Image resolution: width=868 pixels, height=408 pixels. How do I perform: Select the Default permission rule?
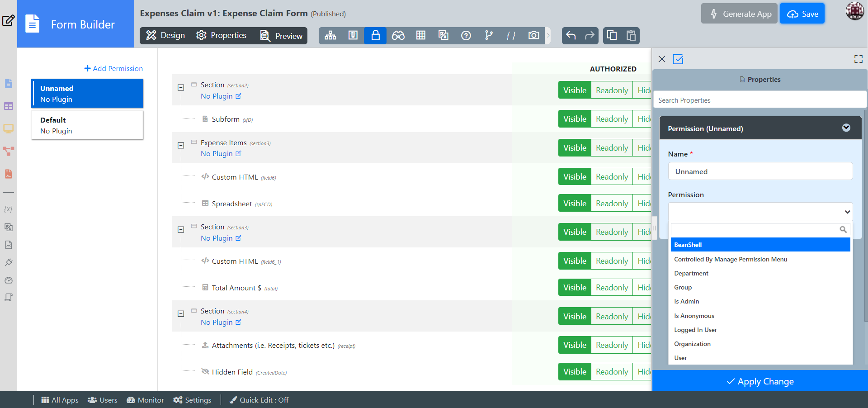point(87,125)
